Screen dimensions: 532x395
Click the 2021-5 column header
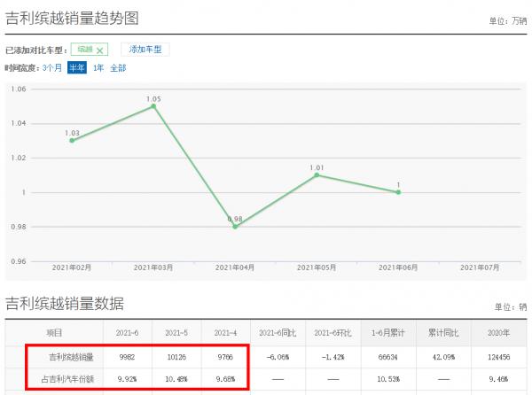pos(176,332)
